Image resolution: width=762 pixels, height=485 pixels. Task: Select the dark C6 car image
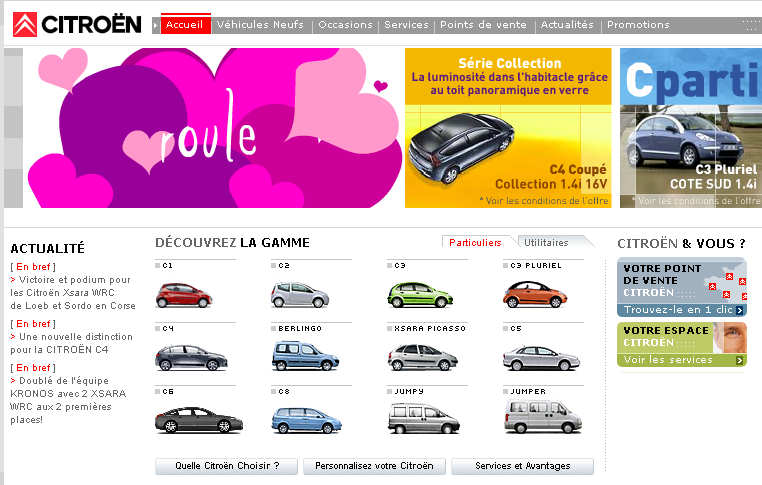pyautogui.click(x=199, y=420)
